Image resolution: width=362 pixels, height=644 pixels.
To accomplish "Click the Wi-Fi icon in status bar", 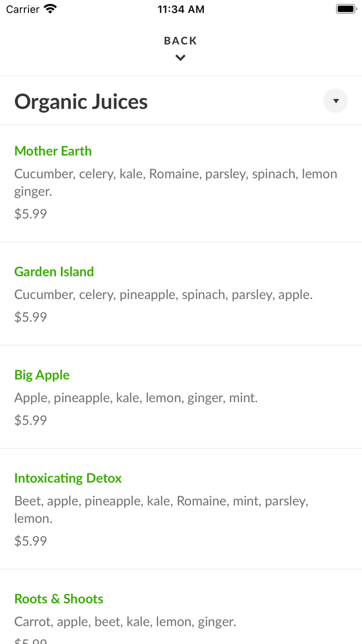I will pyautogui.click(x=50, y=9).
